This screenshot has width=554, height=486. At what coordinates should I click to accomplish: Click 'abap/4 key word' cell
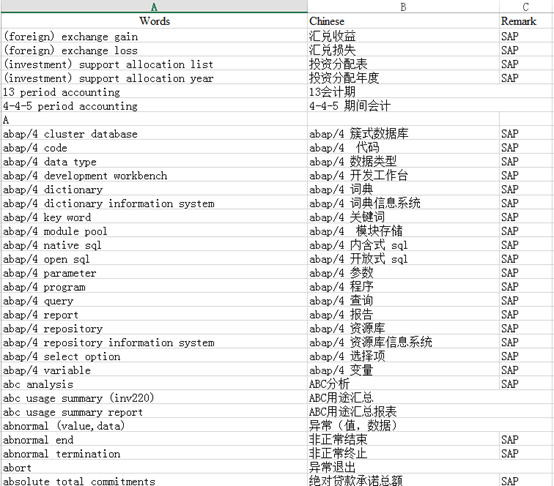pyautogui.click(x=154, y=217)
